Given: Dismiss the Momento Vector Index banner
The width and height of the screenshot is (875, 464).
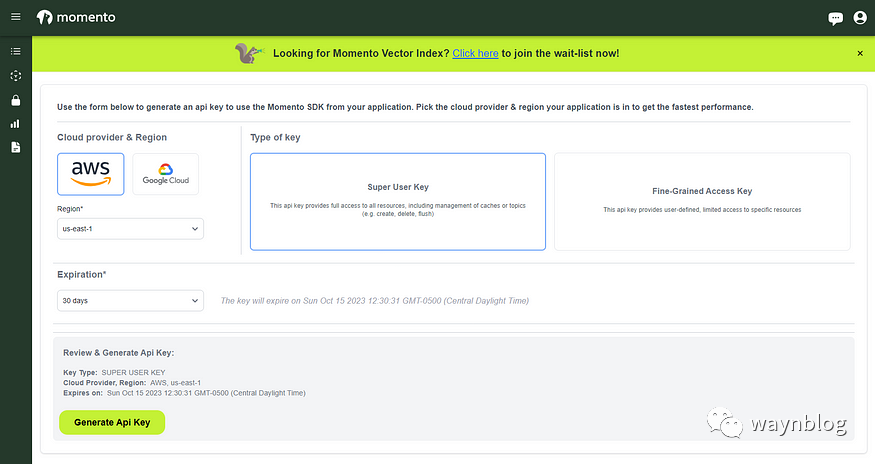Looking at the screenshot, I should pos(860,54).
